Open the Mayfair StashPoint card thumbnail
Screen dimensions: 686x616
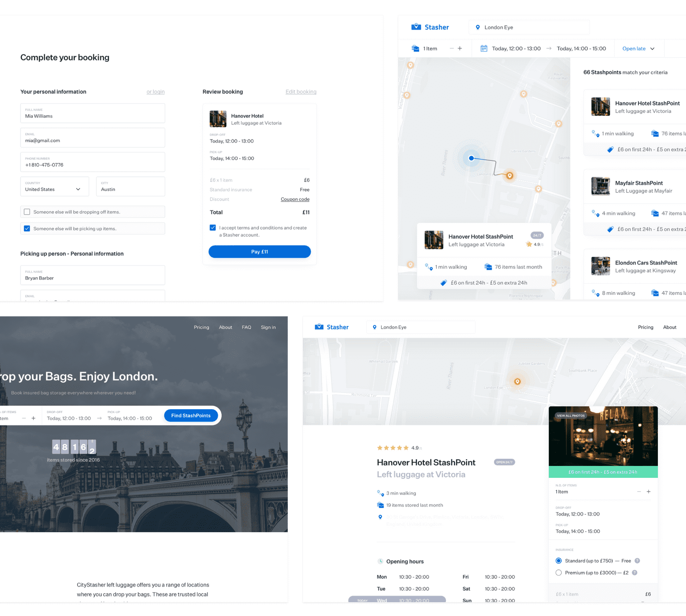601,186
